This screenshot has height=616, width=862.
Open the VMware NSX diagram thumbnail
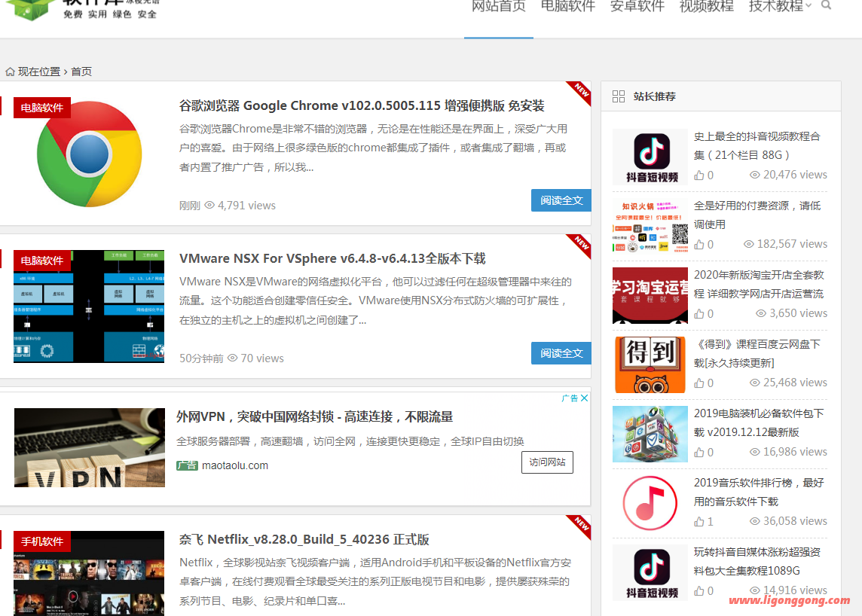[x=89, y=306]
